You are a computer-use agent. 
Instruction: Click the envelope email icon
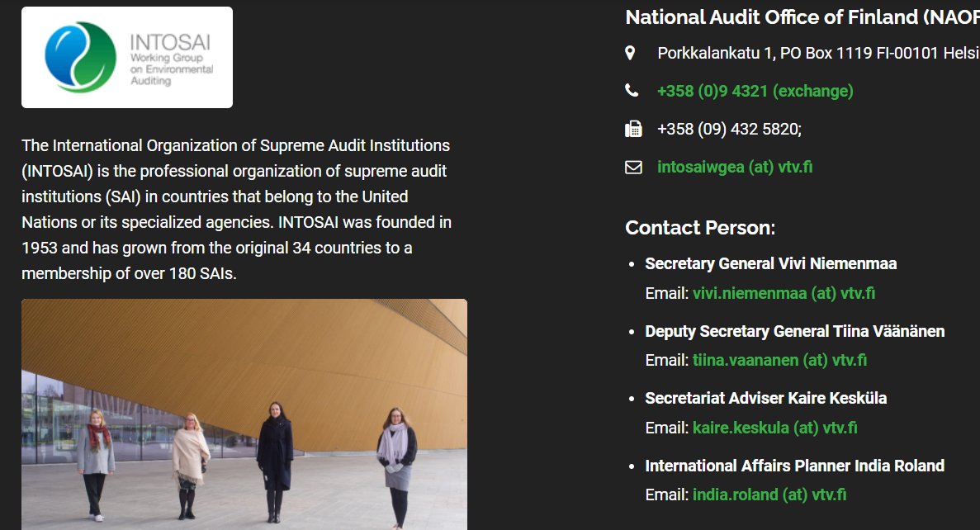[x=633, y=167]
